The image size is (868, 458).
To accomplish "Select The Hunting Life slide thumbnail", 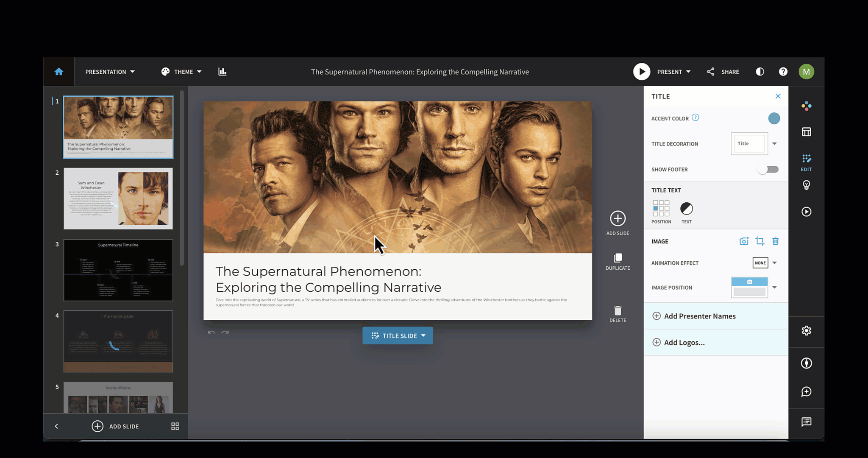I will tap(118, 341).
